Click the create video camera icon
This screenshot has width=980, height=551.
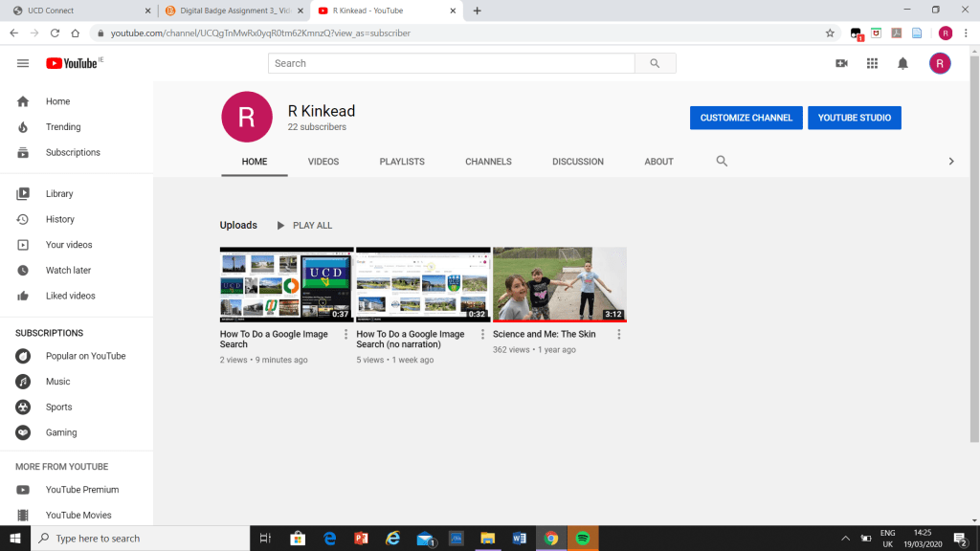point(841,63)
